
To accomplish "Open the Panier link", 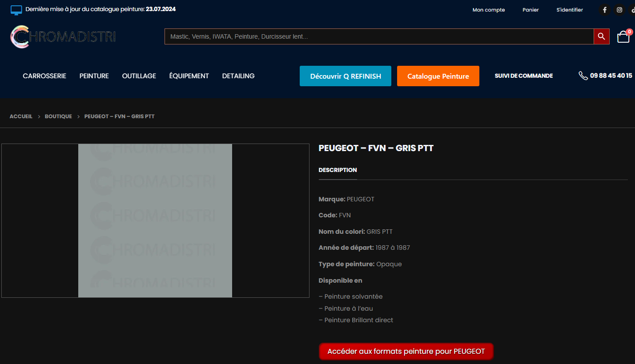I will tap(531, 10).
